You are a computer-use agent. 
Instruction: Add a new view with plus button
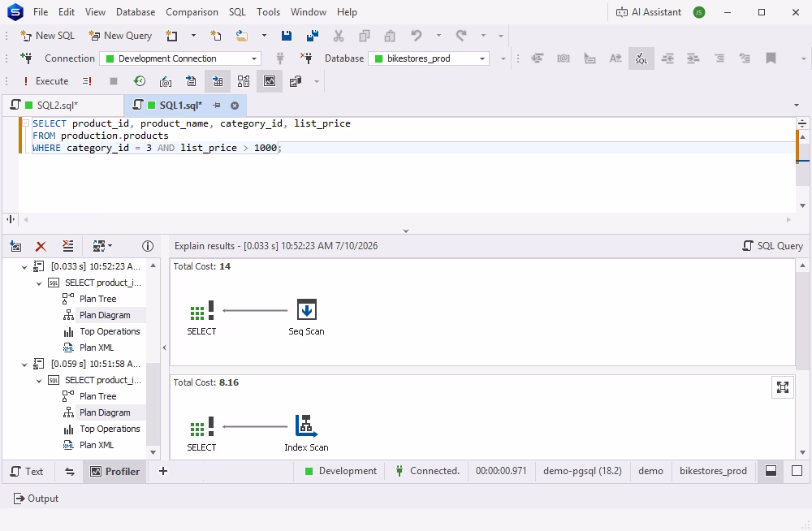click(x=162, y=471)
